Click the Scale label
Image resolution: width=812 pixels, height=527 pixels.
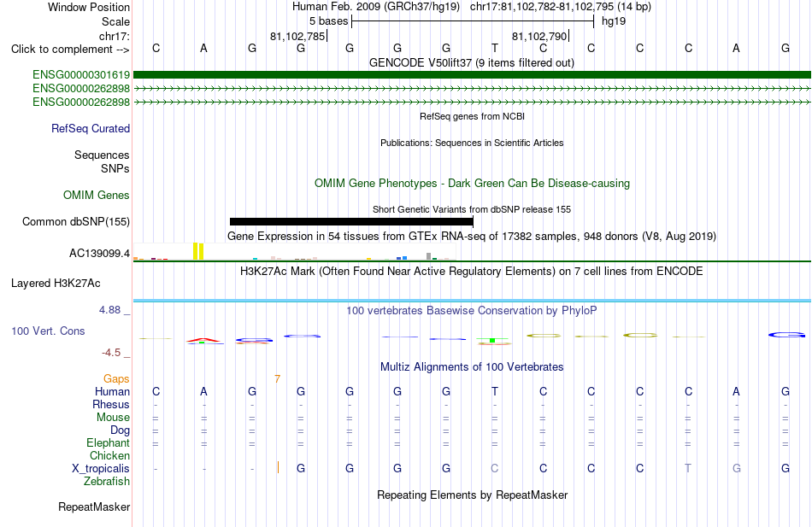tap(115, 21)
